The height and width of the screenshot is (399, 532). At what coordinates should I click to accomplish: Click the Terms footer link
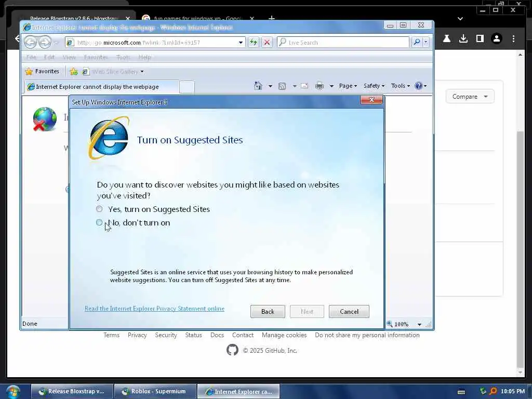click(111, 335)
